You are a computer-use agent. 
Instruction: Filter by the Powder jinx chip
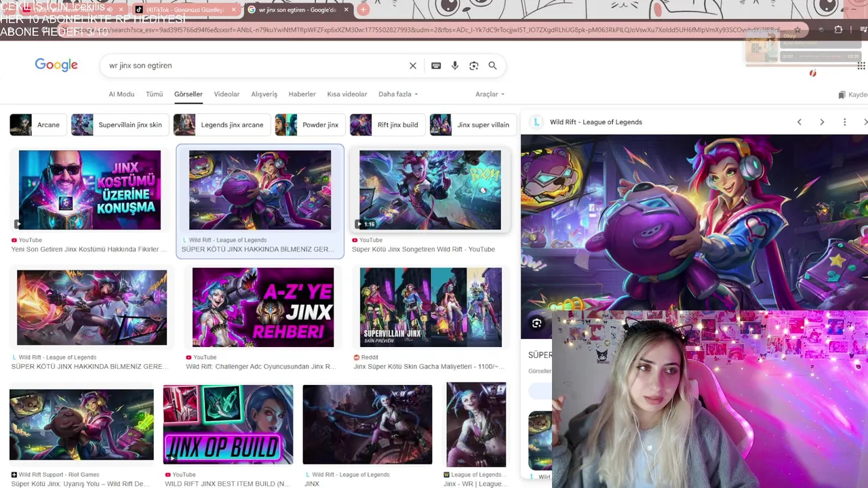tap(309, 125)
